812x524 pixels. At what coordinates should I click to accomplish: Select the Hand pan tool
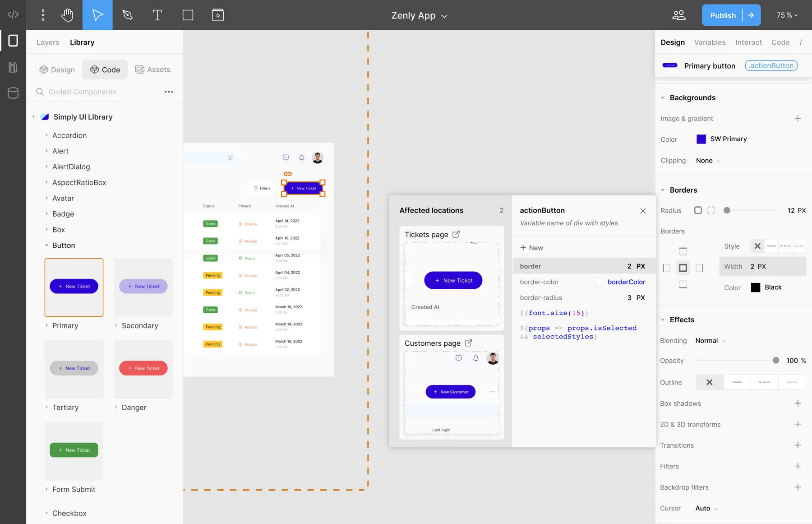pos(67,15)
